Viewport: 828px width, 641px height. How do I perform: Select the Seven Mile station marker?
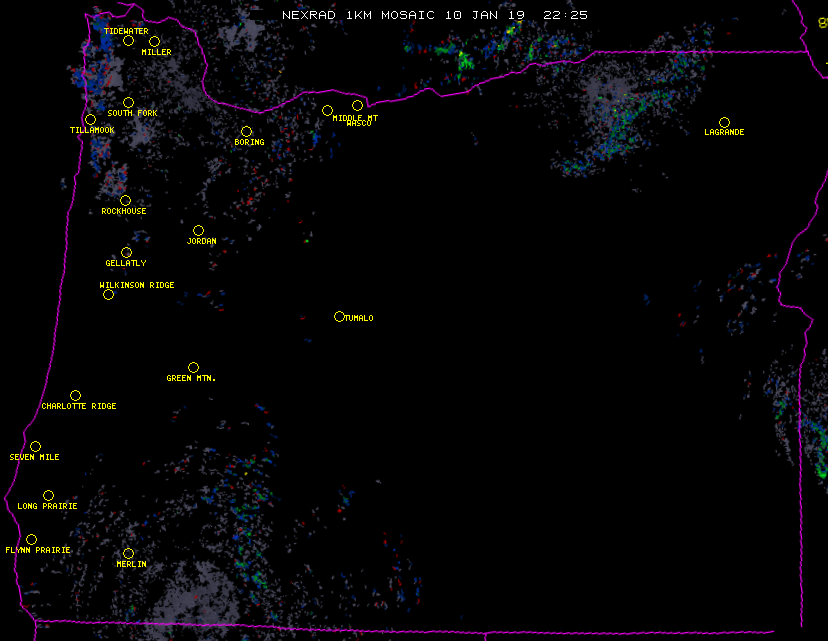point(35,447)
